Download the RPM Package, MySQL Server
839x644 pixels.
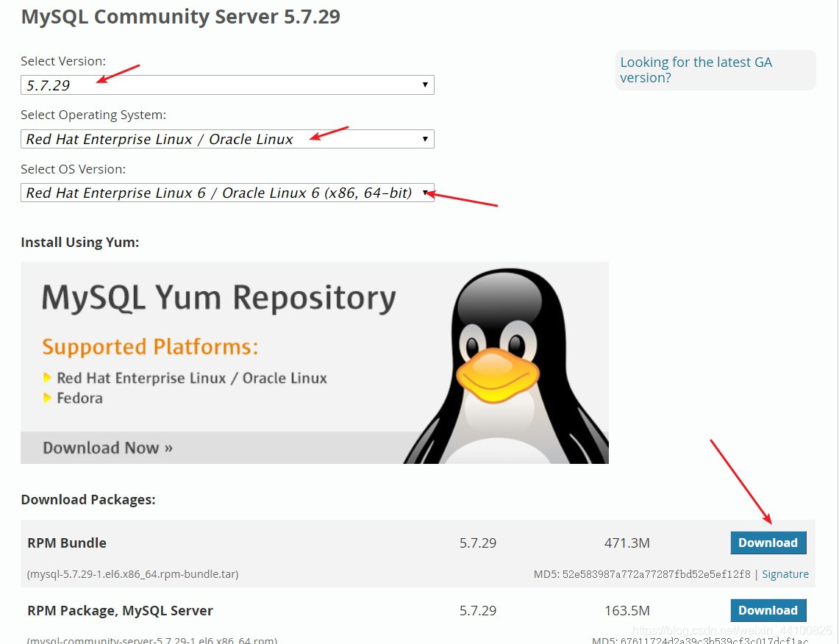768,610
